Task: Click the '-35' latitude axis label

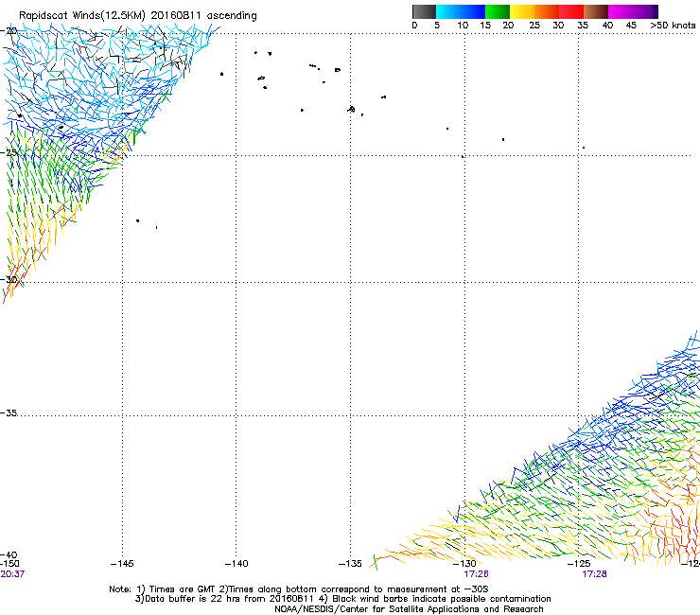Action: pos(9,413)
